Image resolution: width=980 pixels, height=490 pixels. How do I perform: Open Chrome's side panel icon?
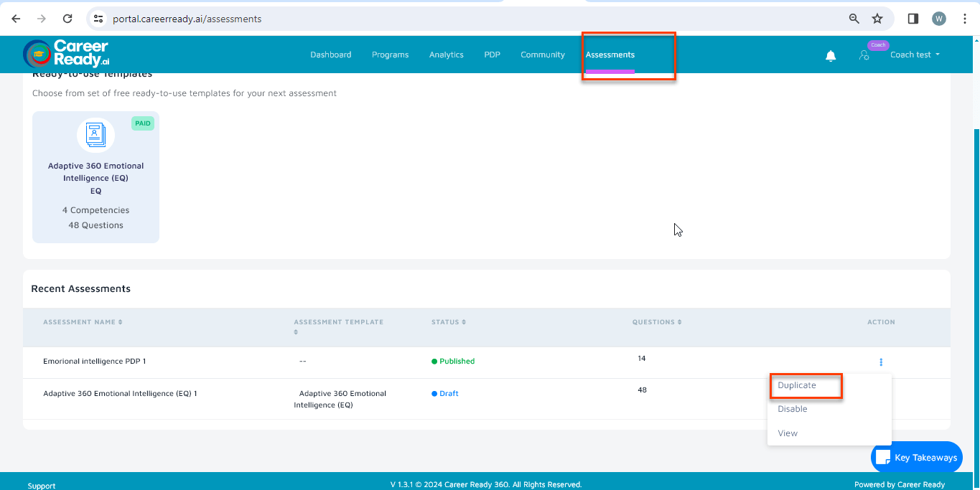click(x=913, y=19)
